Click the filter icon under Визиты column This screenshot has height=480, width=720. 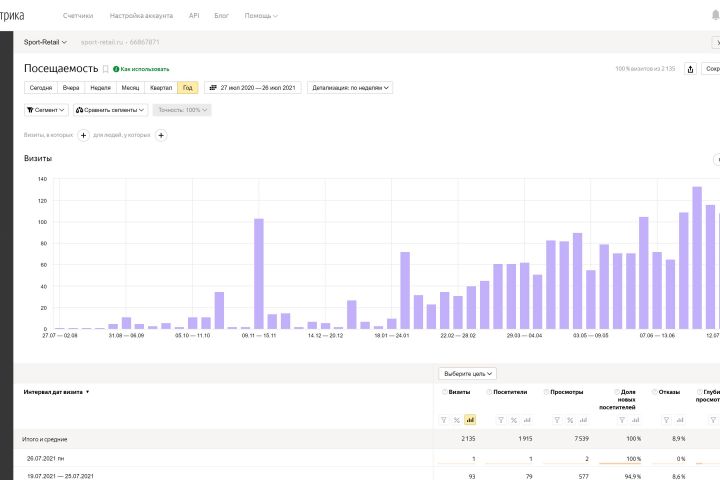pyautogui.click(x=443, y=420)
